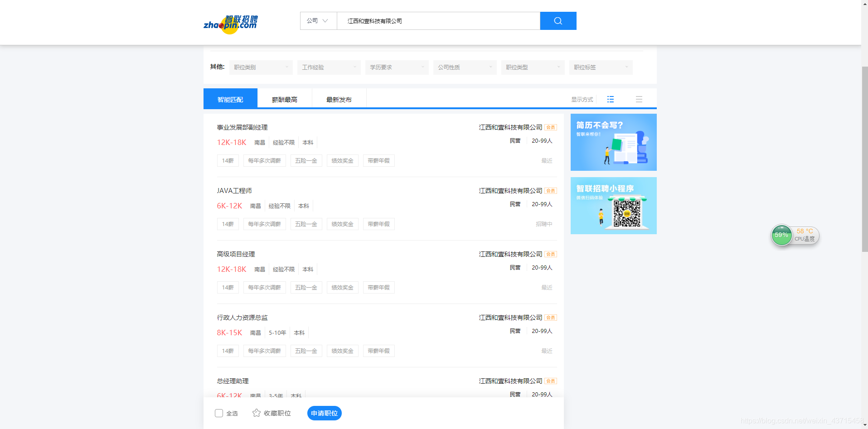The height and width of the screenshot is (429, 868).
Task: Click the search text input field
Action: coord(438,21)
